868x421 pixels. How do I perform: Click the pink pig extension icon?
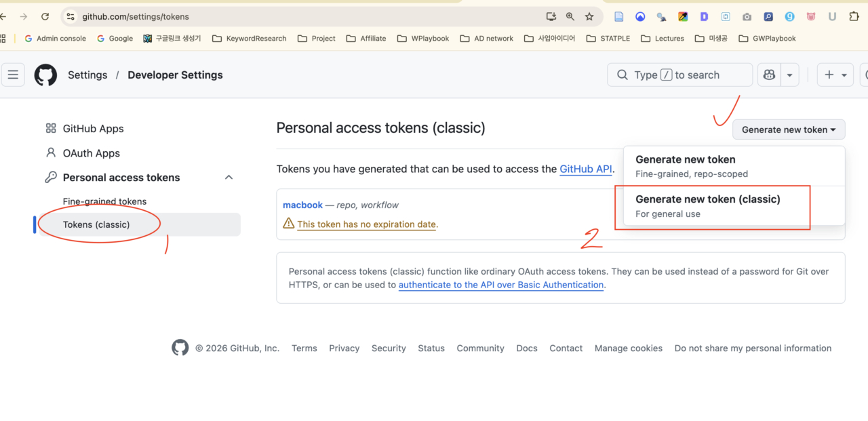pyautogui.click(x=811, y=16)
